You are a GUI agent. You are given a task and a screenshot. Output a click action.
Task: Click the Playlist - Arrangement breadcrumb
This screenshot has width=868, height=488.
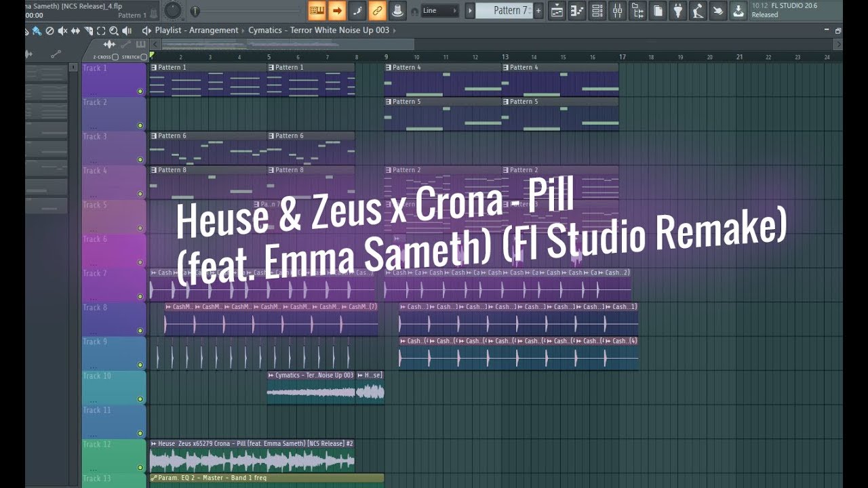coord(197,30)
